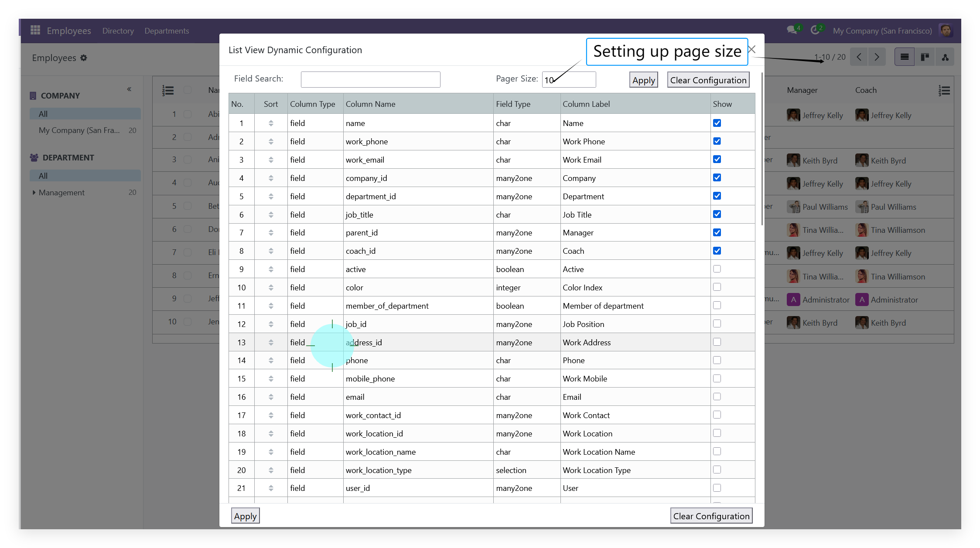The width and height of the screenshot is (980, 548).
Task: Click top Apply button beside pager size
Action: [643, 80]
